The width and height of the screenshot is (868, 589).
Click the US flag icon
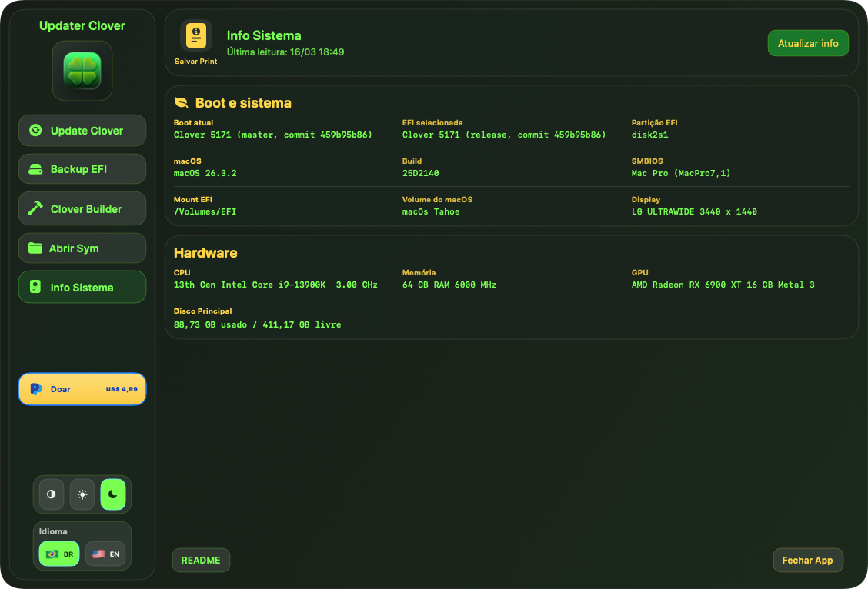point(98,554)
